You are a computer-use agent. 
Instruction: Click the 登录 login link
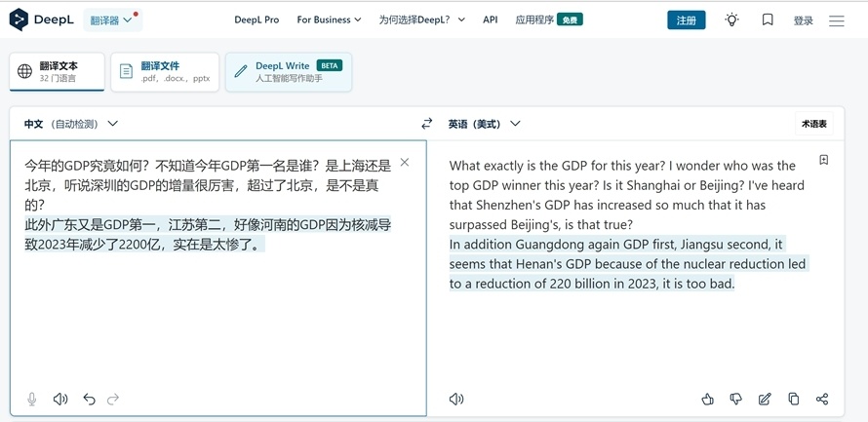click(804, 21)
